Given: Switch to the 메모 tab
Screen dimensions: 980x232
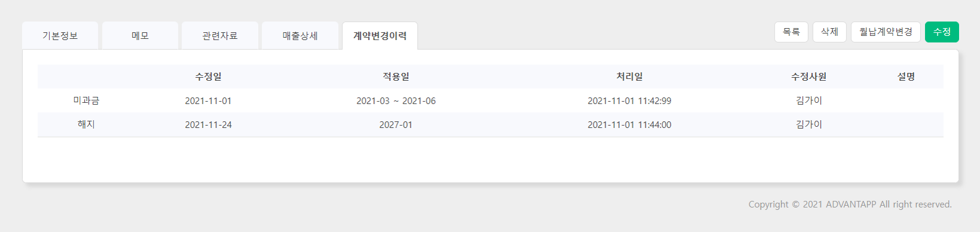Looking at the screenshot, I should pos(140,36).
